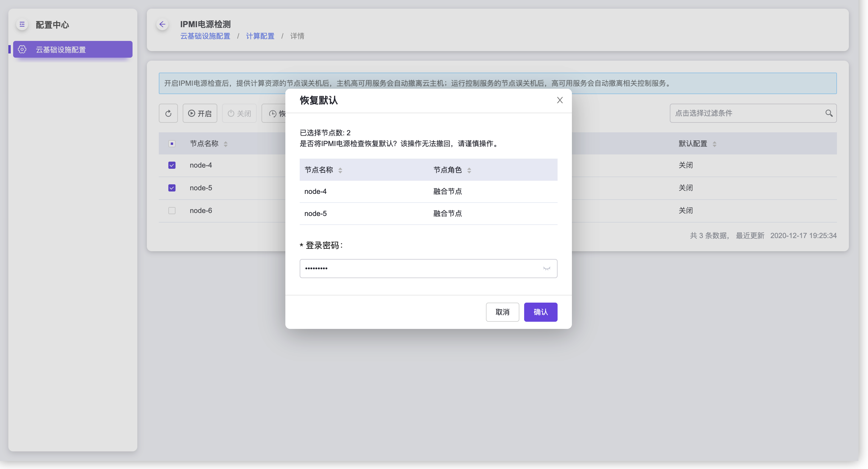Sort main table by 默认配置
The height and width of the screenshot is (469, 868).
pos(714,144)
